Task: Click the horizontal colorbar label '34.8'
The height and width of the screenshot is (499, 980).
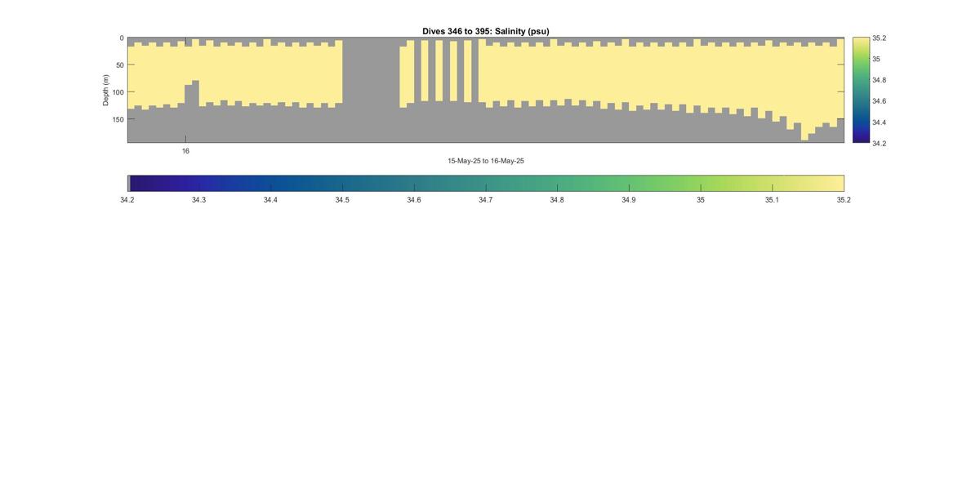Action: (557, 200)
